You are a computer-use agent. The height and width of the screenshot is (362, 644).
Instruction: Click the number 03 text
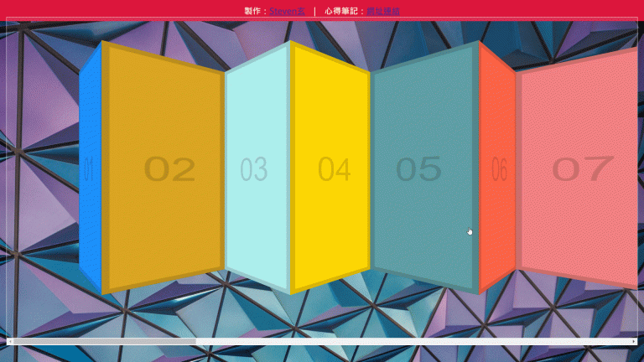tap(254, 169)
